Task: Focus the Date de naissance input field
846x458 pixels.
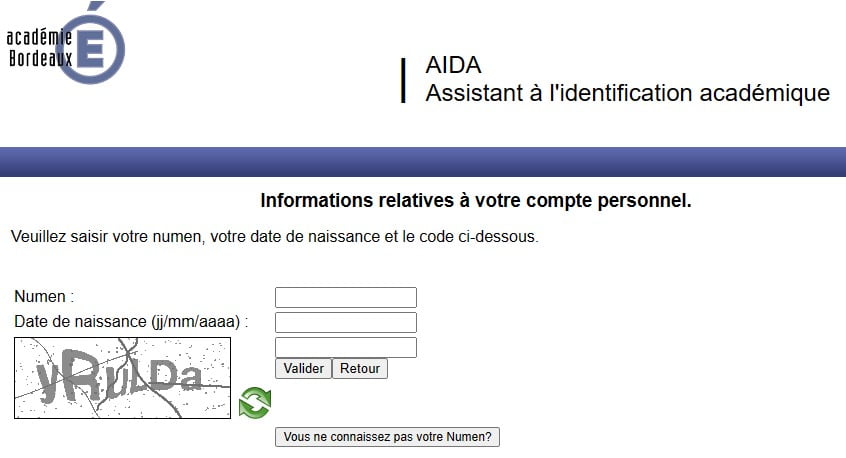Action: tap(346, 322)
